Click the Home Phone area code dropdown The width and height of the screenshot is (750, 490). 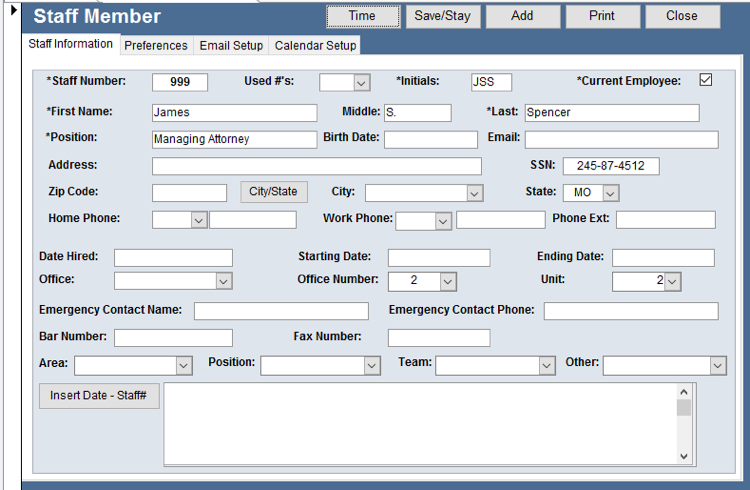[x=198, y=220]
